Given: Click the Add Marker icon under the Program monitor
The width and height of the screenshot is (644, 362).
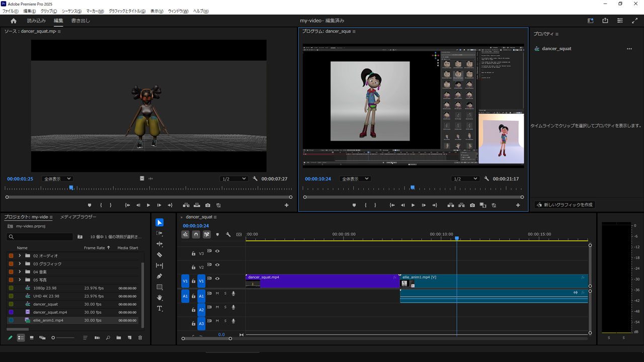Looking at the screenshot, I should [x=354, y=205].
